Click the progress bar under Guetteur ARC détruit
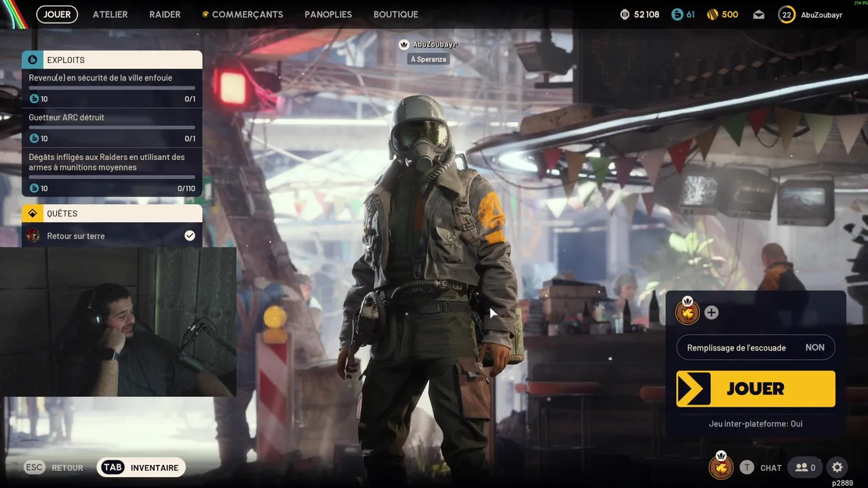Viewport: 868px width, 488px height. 112,127
